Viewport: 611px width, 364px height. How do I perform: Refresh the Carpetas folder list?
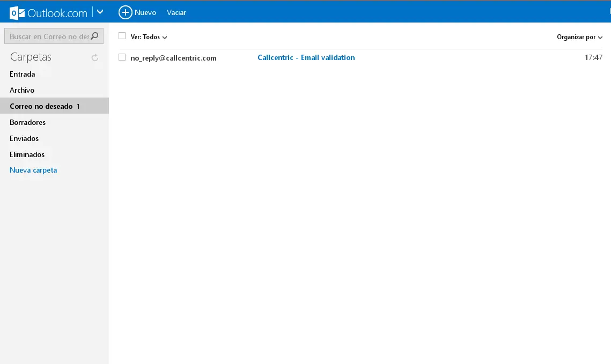pos(95,57)
